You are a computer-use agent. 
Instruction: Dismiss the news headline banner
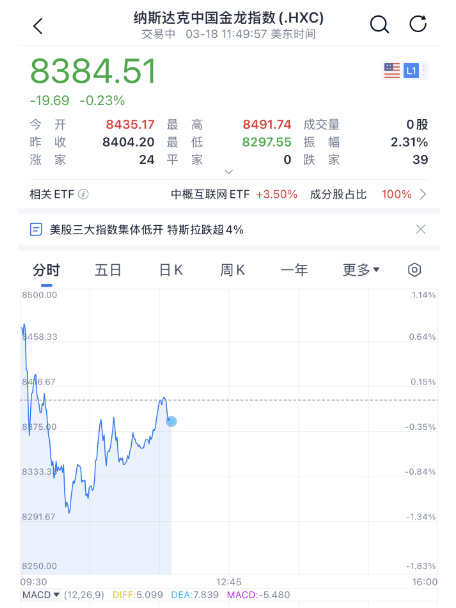[421, 229]
